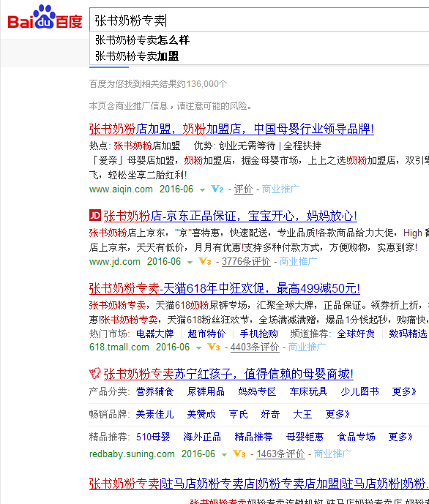Open 营养辅食 product category
429x504 pixels.
click(x=154, y=391)
